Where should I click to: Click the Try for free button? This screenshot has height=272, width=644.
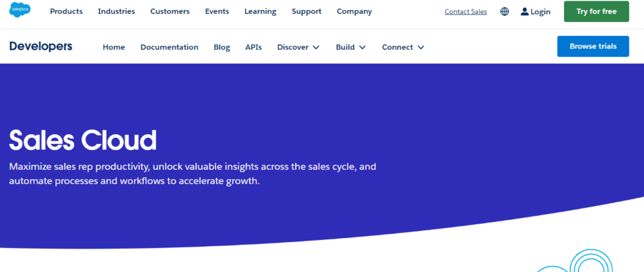click(596, 11)
